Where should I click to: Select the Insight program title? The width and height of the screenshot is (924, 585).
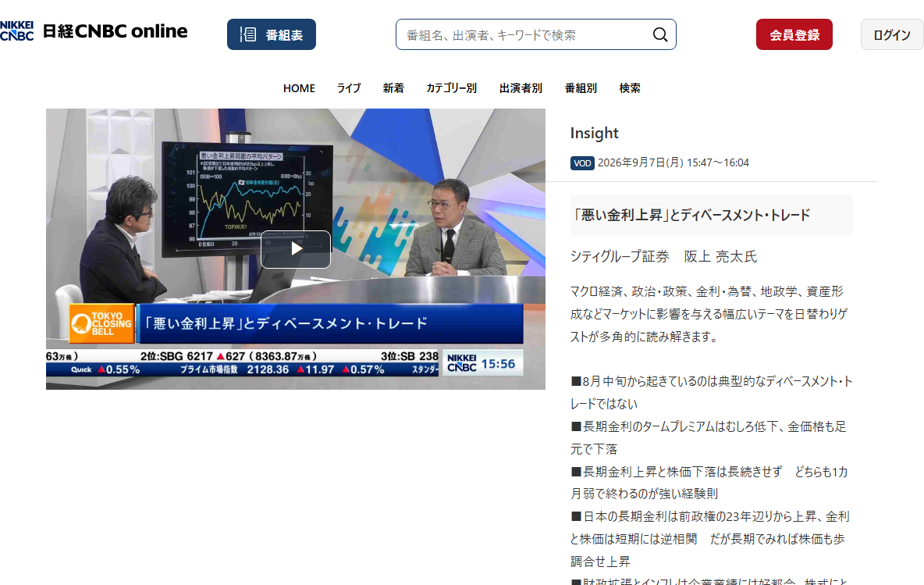(594, 134)
